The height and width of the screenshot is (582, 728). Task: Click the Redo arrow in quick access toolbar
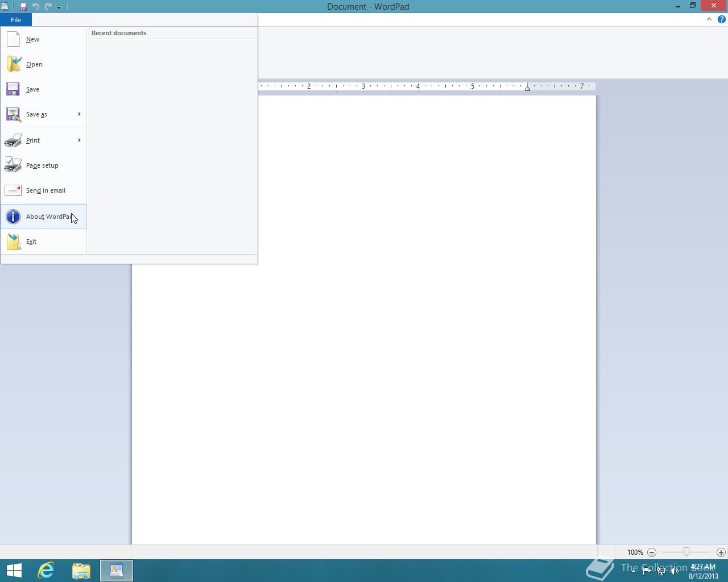point(48,7)
